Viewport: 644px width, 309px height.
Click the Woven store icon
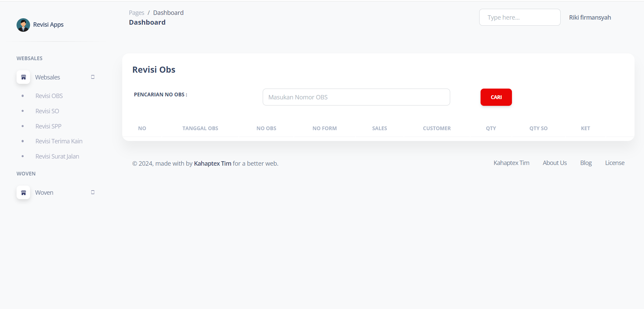click(23, 192)
